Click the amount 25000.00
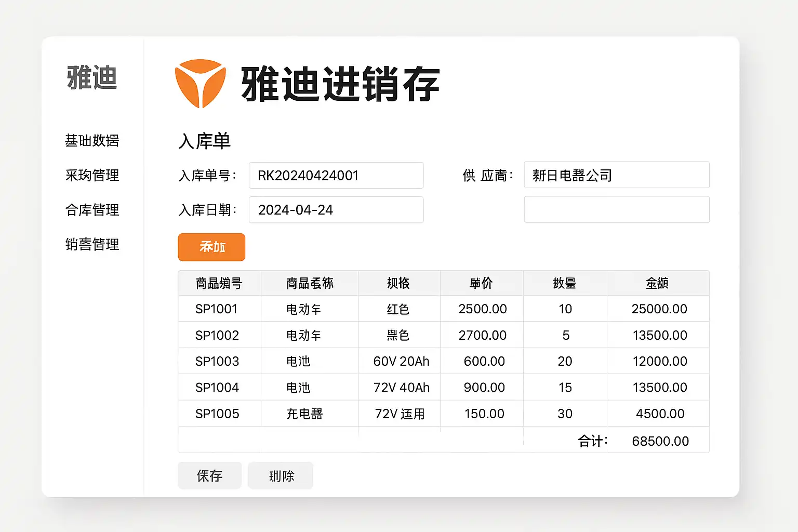798x532 pixels. (659, 309)
